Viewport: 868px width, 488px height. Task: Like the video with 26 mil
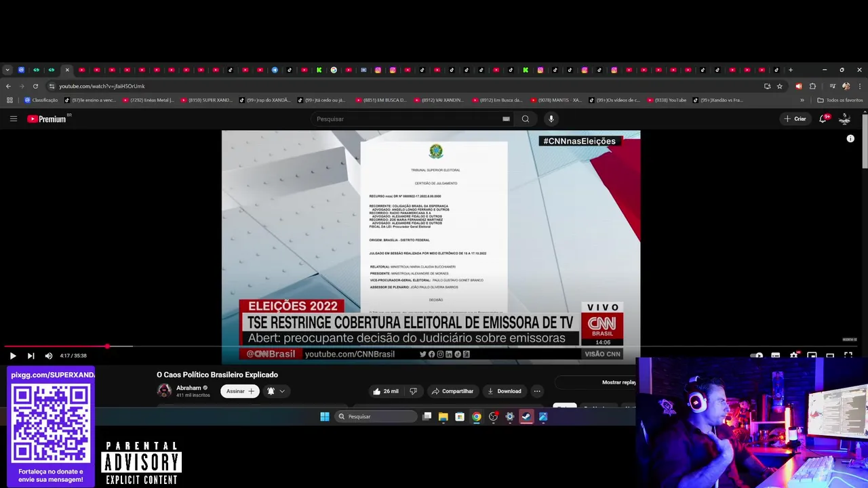pos(385,391)
